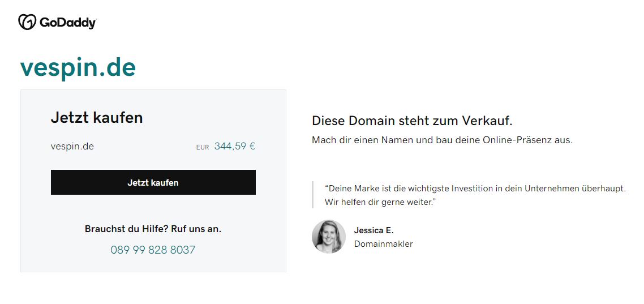The width and height of the screenshot is (644, 304).
Task: Click "Diese Domain steht zum Verkauf." heading
Action: (412, 121)
